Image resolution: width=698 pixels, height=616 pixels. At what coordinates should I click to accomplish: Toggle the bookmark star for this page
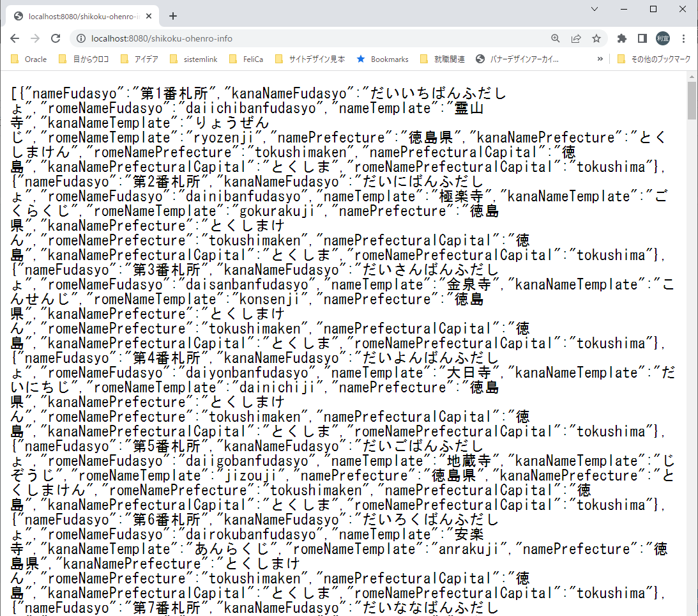(596, 38)
